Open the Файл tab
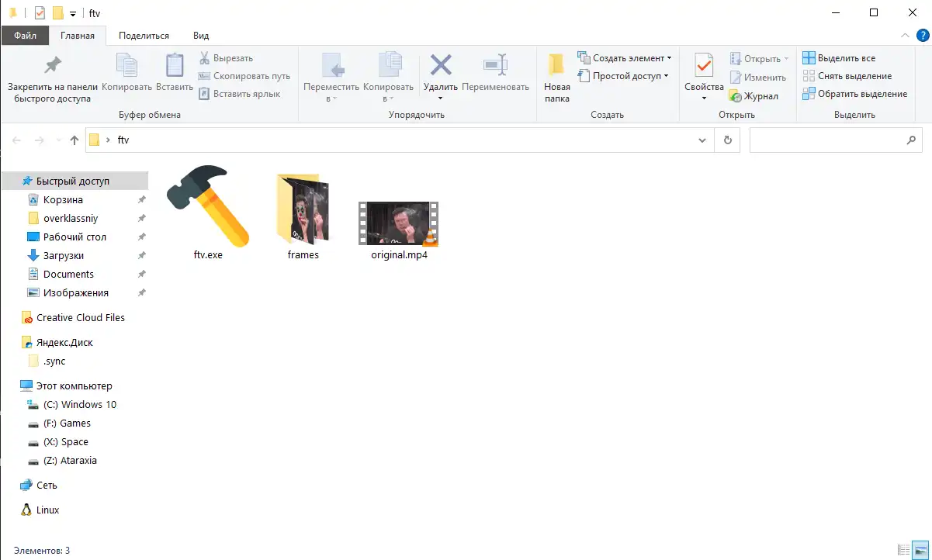This screenshot has height=560, width=932. [25, 36]
